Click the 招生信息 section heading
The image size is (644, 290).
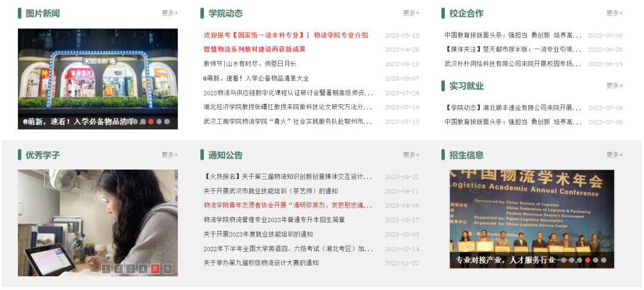pos(466,155)
